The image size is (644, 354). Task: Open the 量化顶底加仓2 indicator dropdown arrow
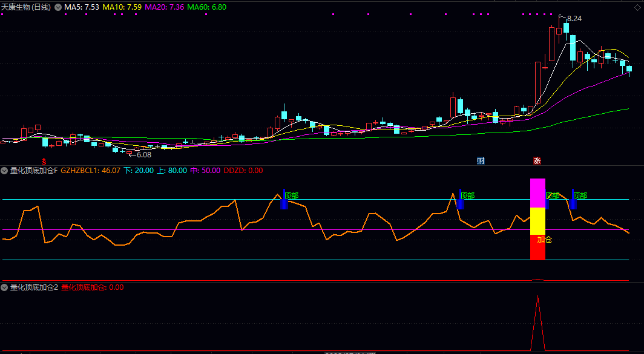(5, 287)
